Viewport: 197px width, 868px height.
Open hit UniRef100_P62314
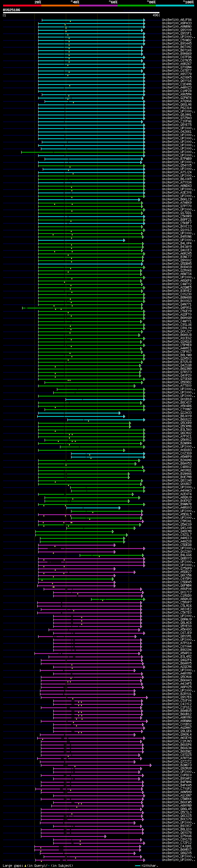pyautogui.click(x=177, y=108)
